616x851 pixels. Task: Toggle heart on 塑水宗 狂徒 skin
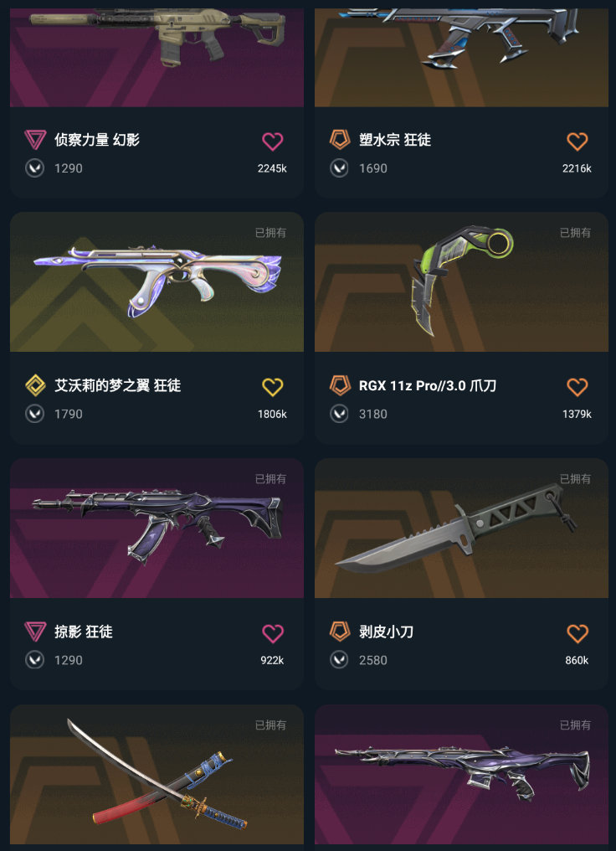(x=577, y=141)
